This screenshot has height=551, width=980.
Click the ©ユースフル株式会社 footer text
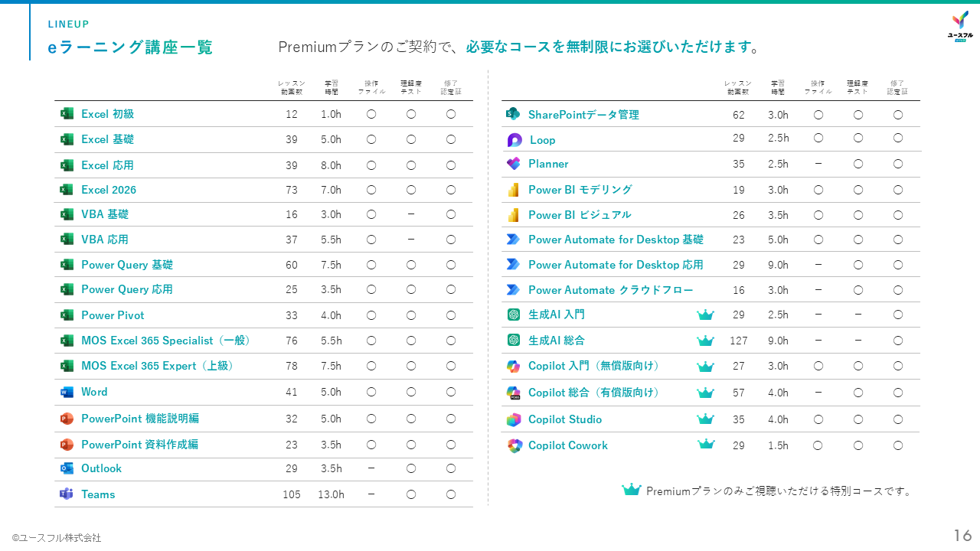pyautogui.click(x=56, y=538)
